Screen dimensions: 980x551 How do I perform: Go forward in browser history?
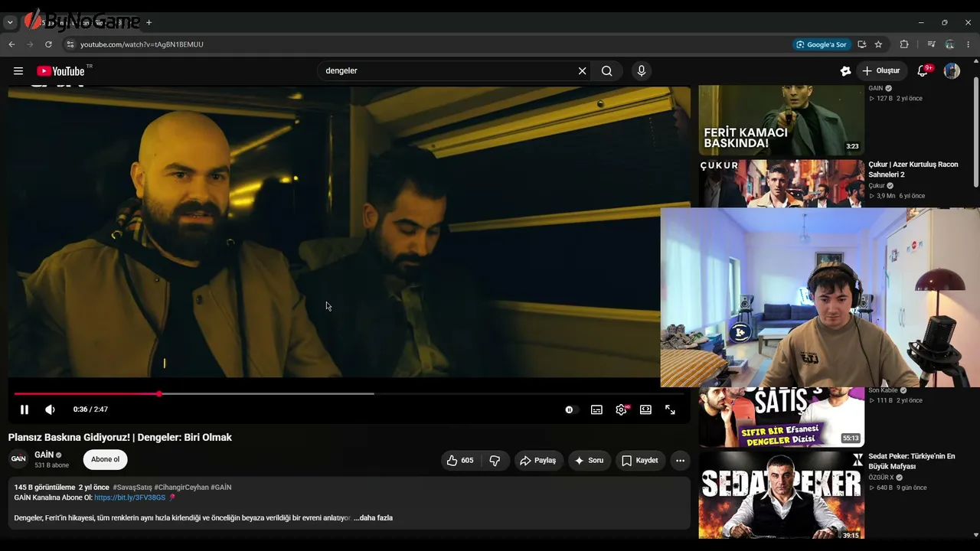coord(30,44)
